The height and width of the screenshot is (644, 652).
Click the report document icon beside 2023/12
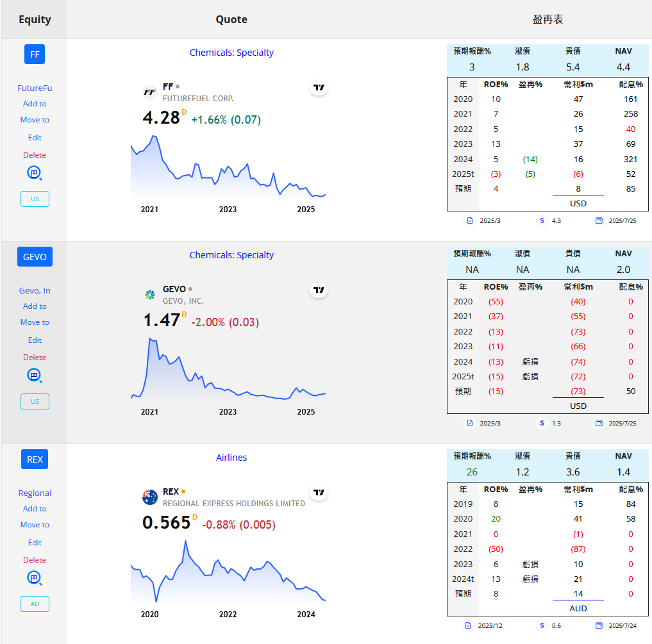point(468,625)
